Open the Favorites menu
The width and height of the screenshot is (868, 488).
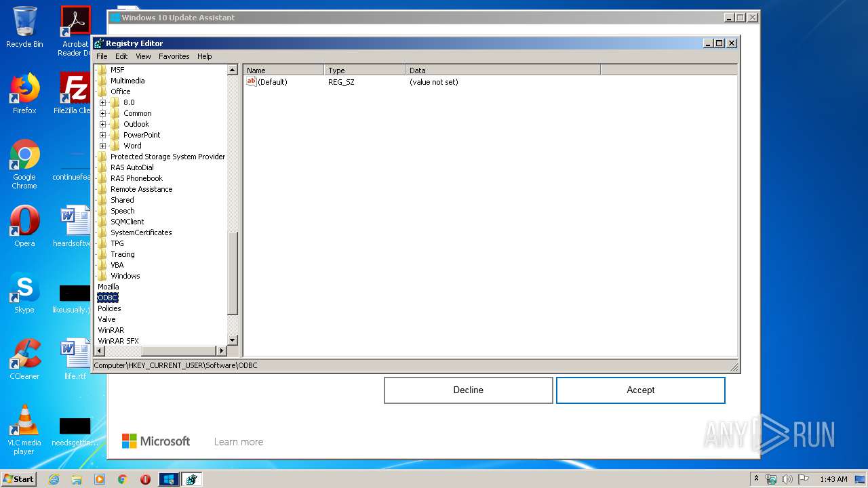(x=174, y=56)
